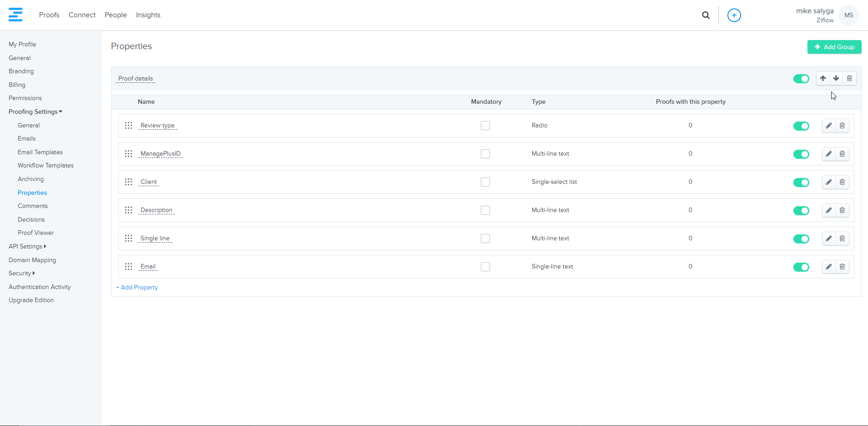
Task: Click the search magnifier icon
Action: (x=706, y=15)
